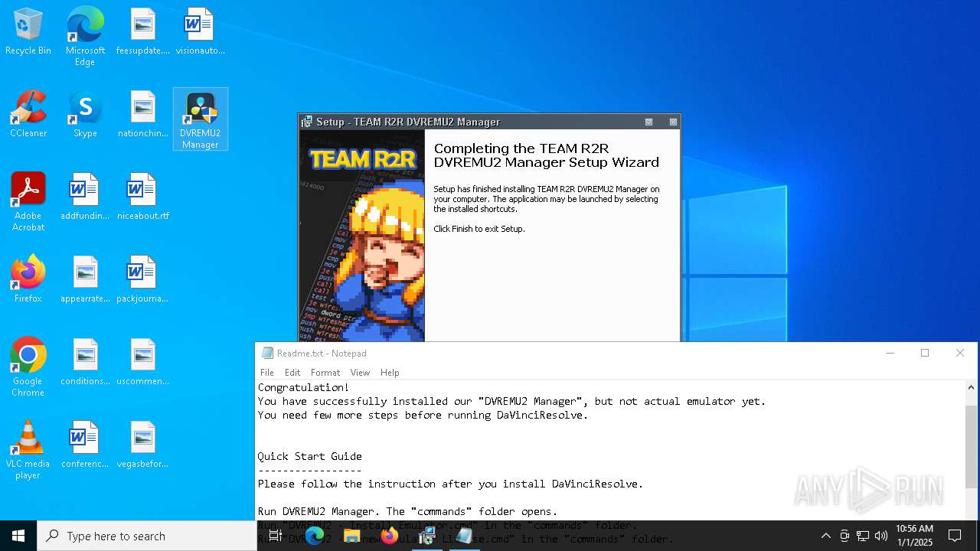Click "Run DVREMU2 Manager" line in Notepad

click(x=407, y=511)
